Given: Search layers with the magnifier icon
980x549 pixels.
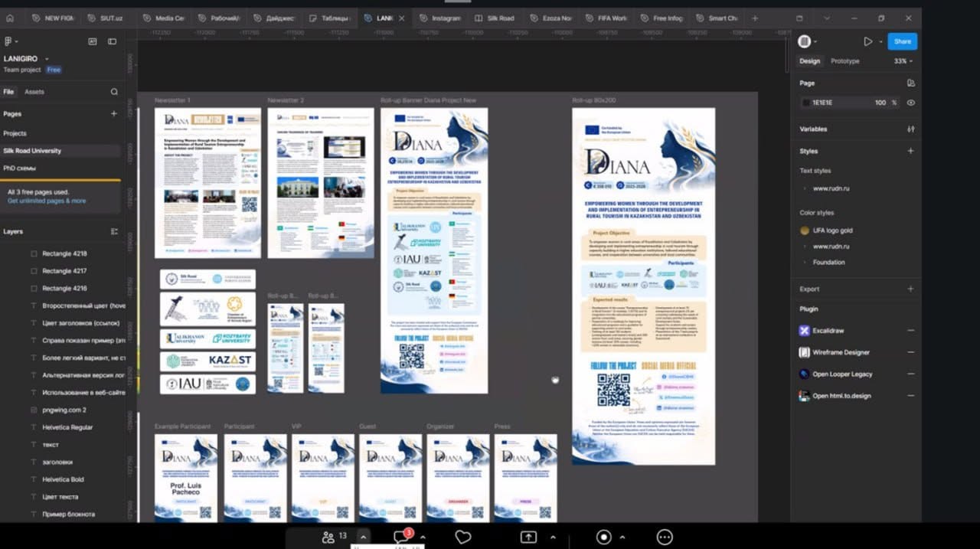Looking at the screenshot, I should 114,92.
